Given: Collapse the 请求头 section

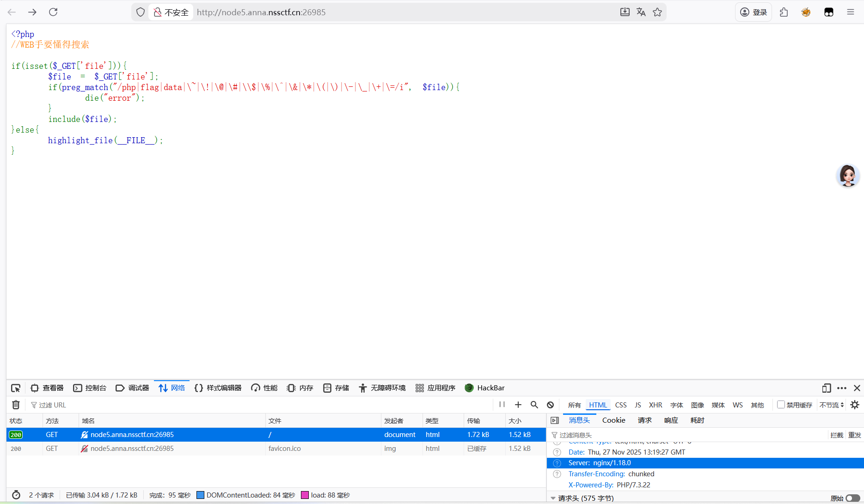Looking at the screenshot, I should (x=553, y=498).
